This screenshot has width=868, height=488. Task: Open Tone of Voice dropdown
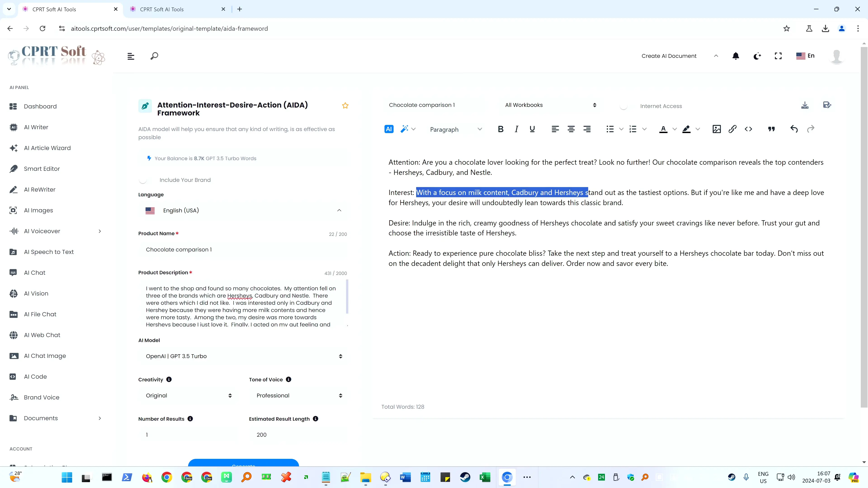[299, 395]
